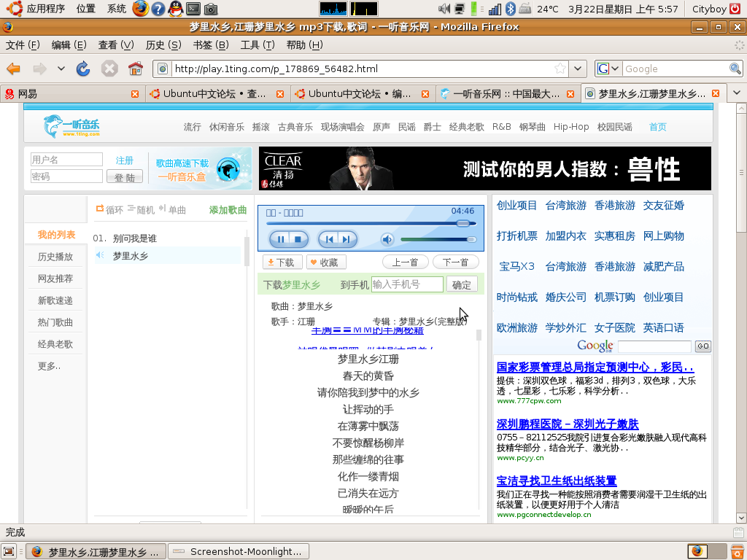Open 历史播放 in sidebar
Image resolution: width=747 pixels, height=560 pixels.
tap(55, 257)
